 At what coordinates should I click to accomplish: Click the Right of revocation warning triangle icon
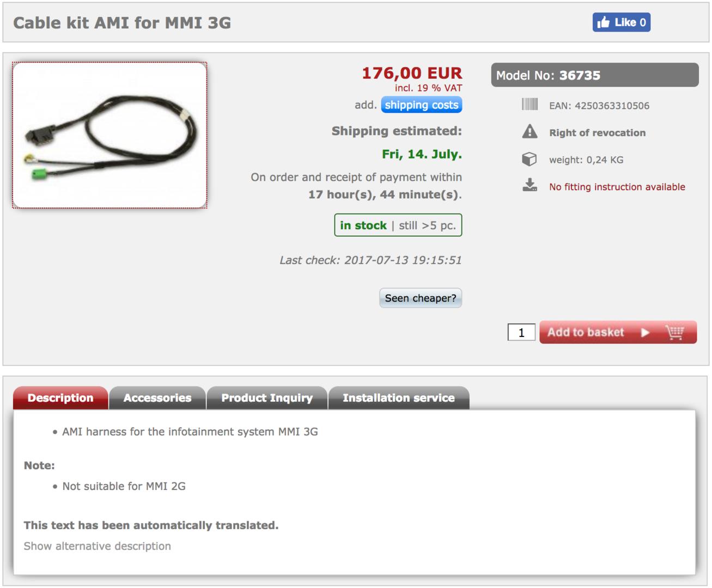pyautogui.click(x=530, y=132)
